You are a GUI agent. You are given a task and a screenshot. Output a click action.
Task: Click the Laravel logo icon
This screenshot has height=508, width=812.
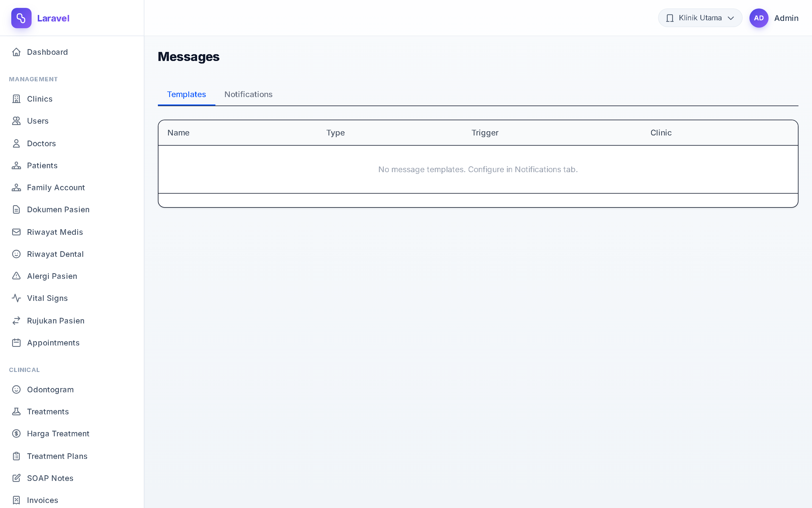tap(21, 18)
